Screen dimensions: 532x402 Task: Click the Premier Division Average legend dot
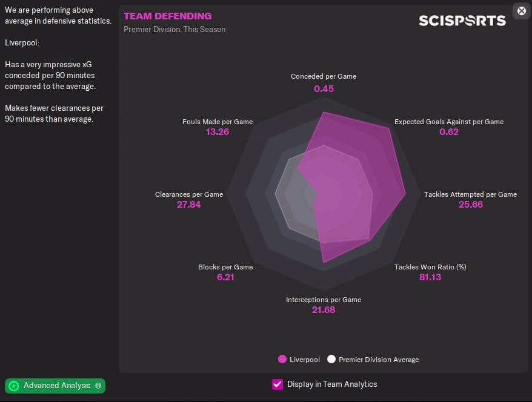(x=331, y=359)
